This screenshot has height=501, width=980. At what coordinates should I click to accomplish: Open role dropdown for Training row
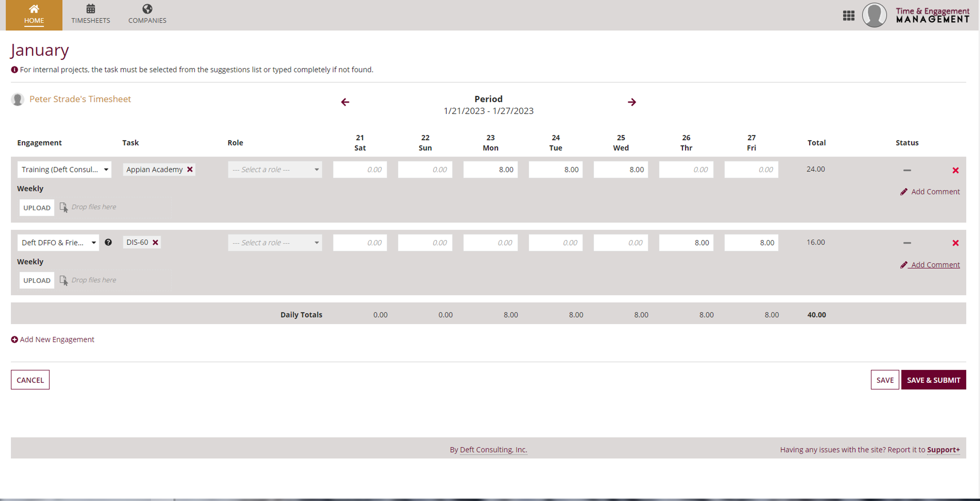coord(275,169)
